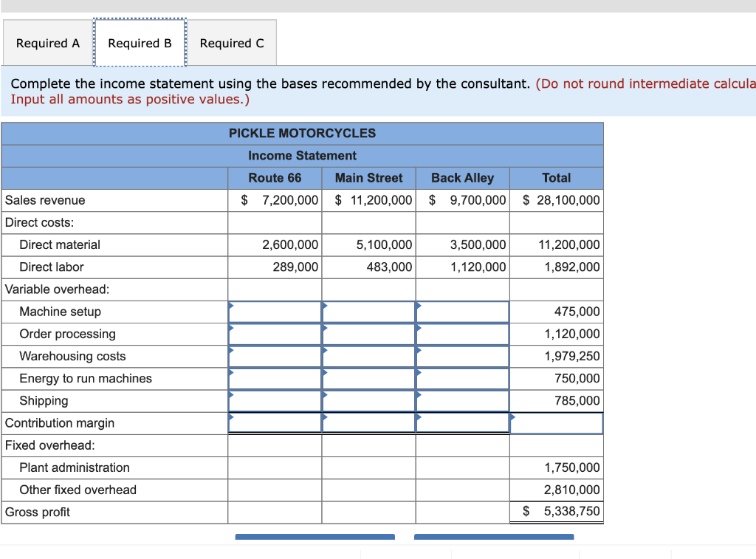Screen dimensions: 756x559
Task: Click the hint triangle on Contribution margin Back Alley cell
Action: [418, 419]
